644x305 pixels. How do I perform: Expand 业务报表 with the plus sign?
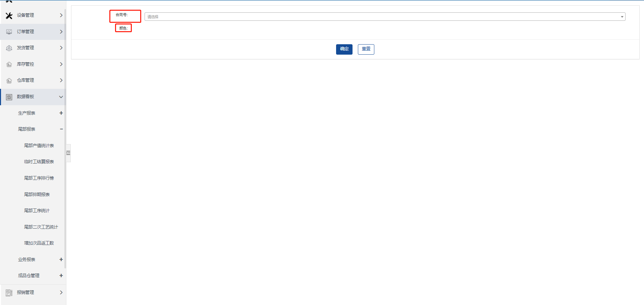pos(61,259)
